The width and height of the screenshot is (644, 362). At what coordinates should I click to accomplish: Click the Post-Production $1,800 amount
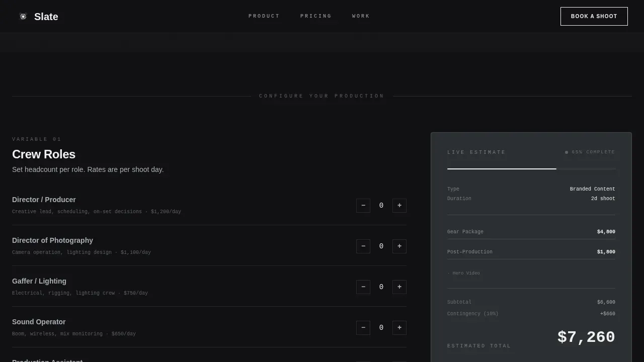(606, 252)
